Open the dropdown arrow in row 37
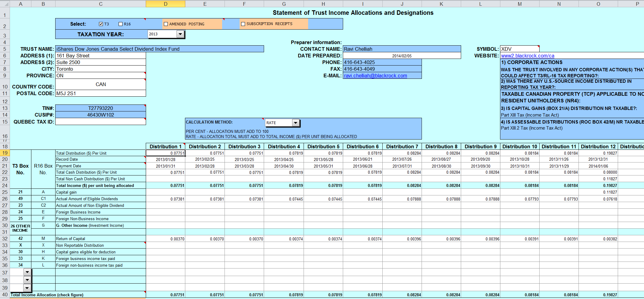 (x=27, y=272)
